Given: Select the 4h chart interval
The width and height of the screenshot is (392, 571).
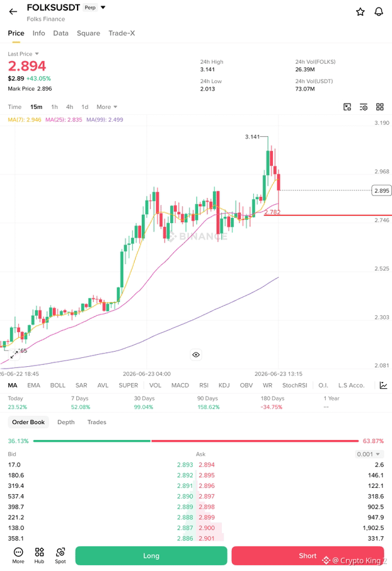Looking at the screenshot, I should (x=69, y=107).
